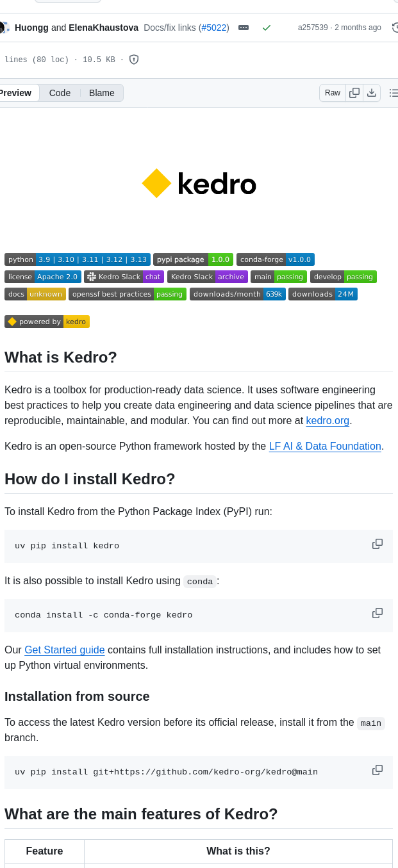Download the raw README file
Viewport: 398px width, 868px height.
[x=372, y=93]
